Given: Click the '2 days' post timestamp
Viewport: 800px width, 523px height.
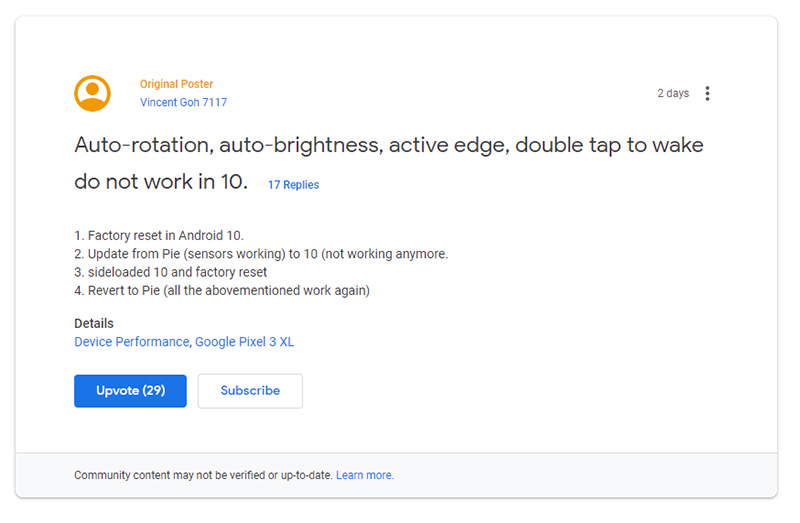Looking at the screenshot, I should click(x=673, y=93).
